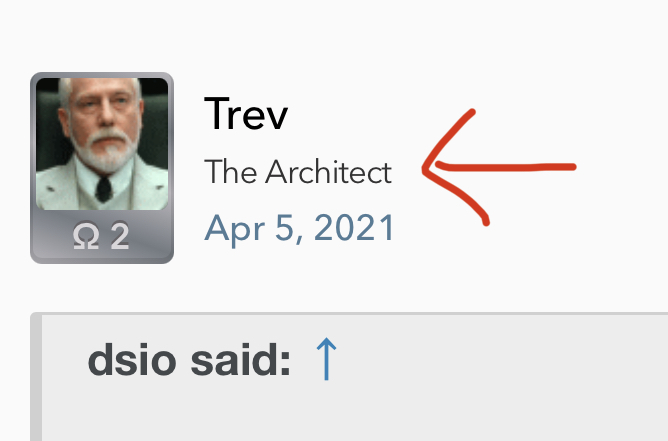Image resolution: width=668 pixels, height=441 pixels.
Task: Open the Apr 5, 2021 post permalink
Action: 299,228
